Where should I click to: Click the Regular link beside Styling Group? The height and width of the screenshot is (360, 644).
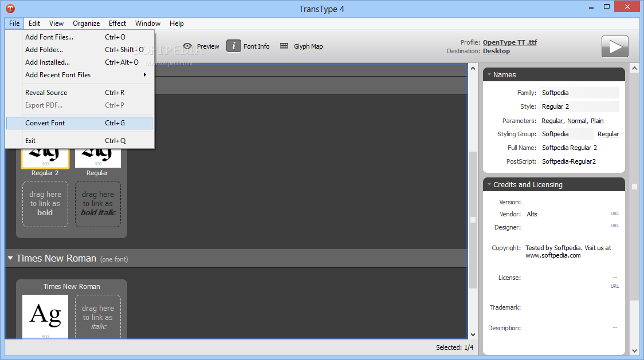click(x=608, y=134)
